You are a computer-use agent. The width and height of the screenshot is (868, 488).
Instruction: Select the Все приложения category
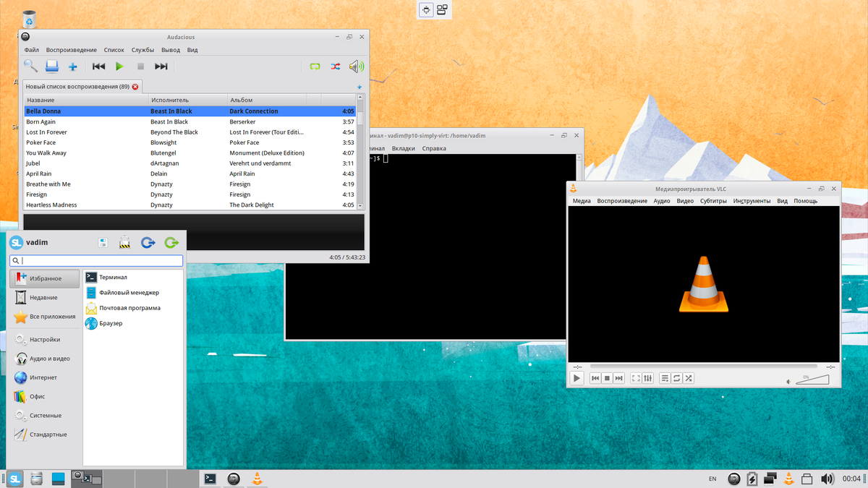(x=45, y=316)
